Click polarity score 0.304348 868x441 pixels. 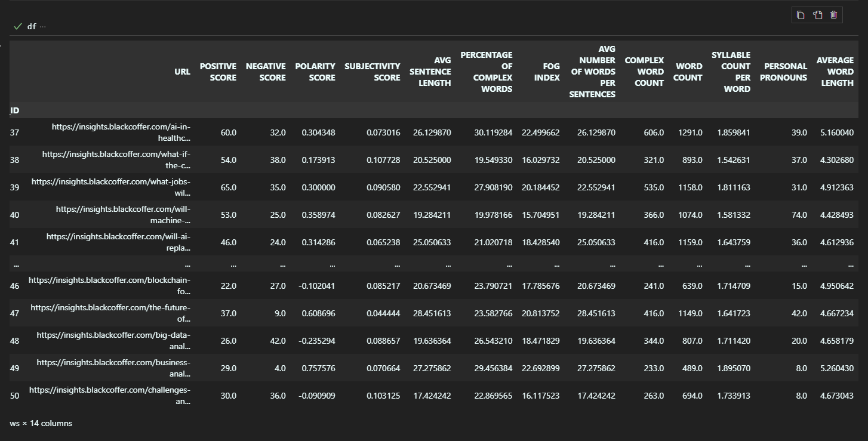[318, 132]
